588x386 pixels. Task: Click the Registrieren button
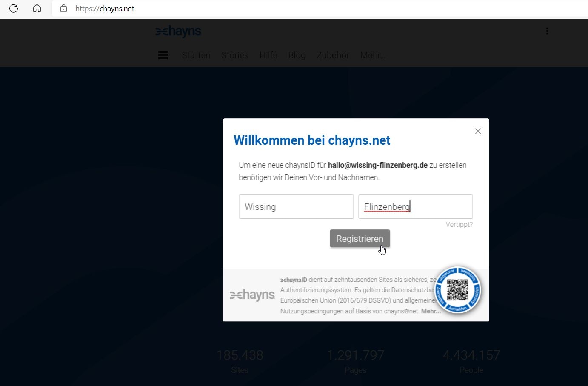(x=360, y=239)
